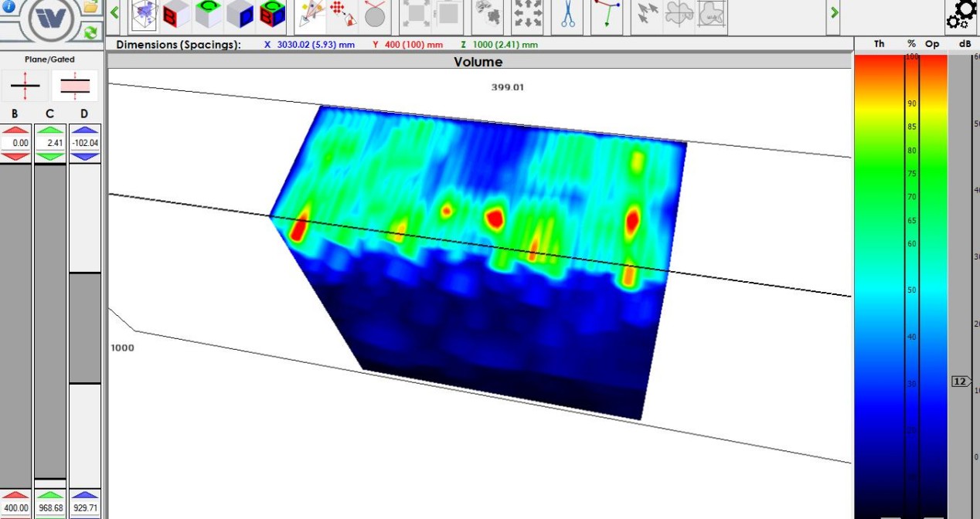Click the dB gain slider marker 12
The width and height of the screenshot is (980, 519).
[961, 382]
